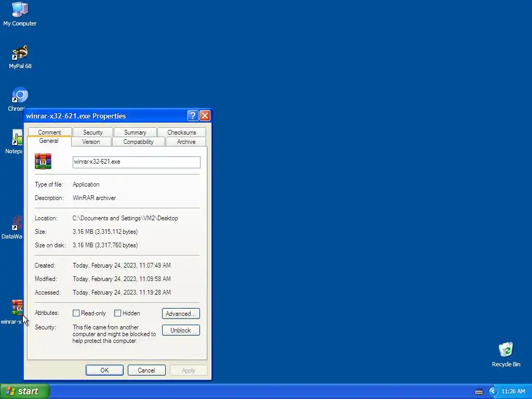The image size is (532, 399).
Task: Switch to the Comment tab
Action: click(49, 132)
